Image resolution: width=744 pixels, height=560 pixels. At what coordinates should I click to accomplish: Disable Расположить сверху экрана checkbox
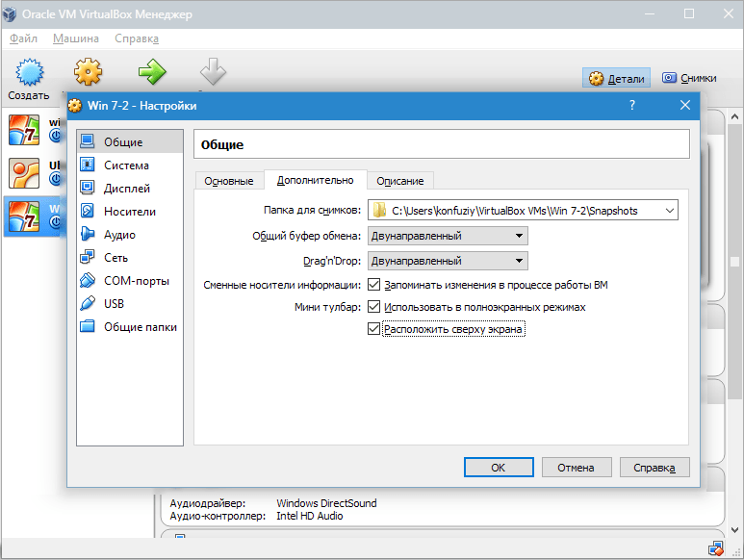pyautogui.click(x=374, y=330)
